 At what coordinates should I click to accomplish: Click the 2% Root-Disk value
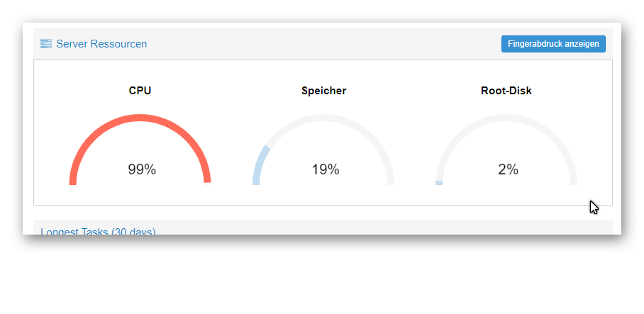(508, 169)
